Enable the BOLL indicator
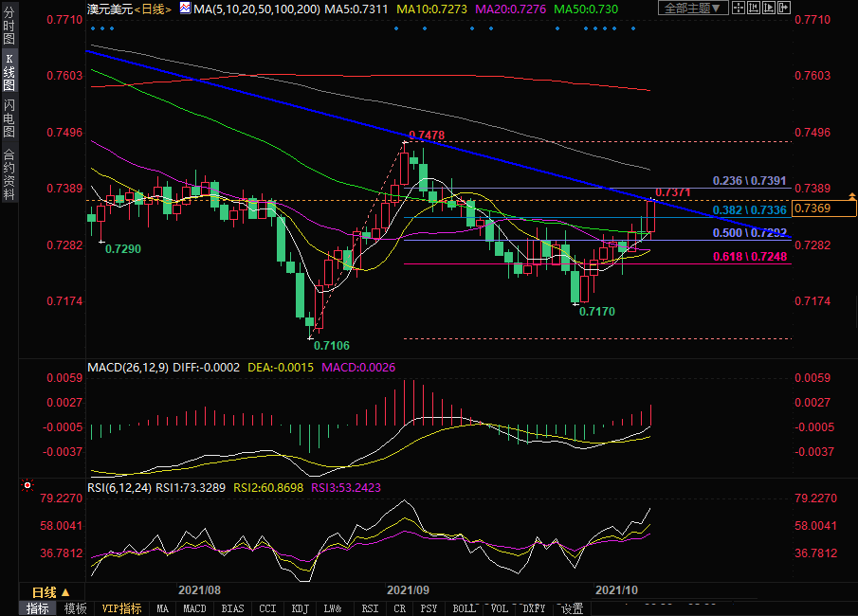This screenshot has height=616, width=858. pyautogui.click(x=465, y=608)
